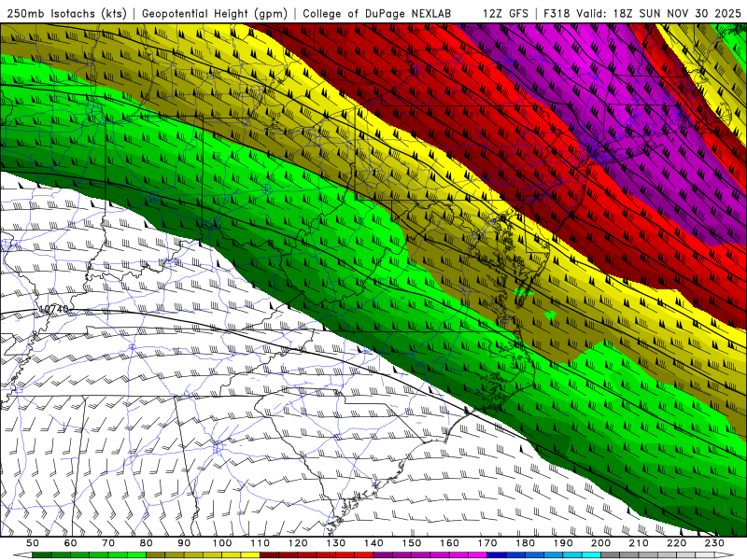Click the '220' color scale label
Image resolution: width=747 pixels, height=560 pixels.
[x=677, y=543]
